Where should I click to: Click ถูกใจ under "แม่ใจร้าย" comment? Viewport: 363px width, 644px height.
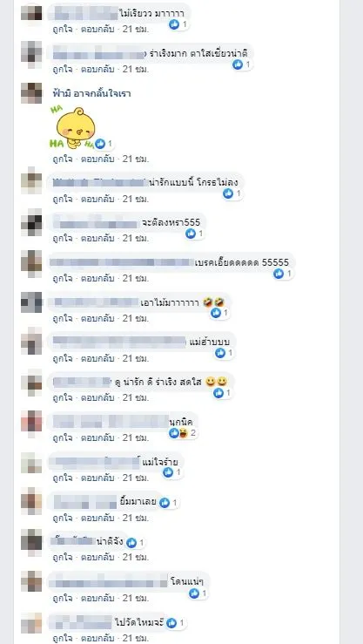[x=63, y=478]
